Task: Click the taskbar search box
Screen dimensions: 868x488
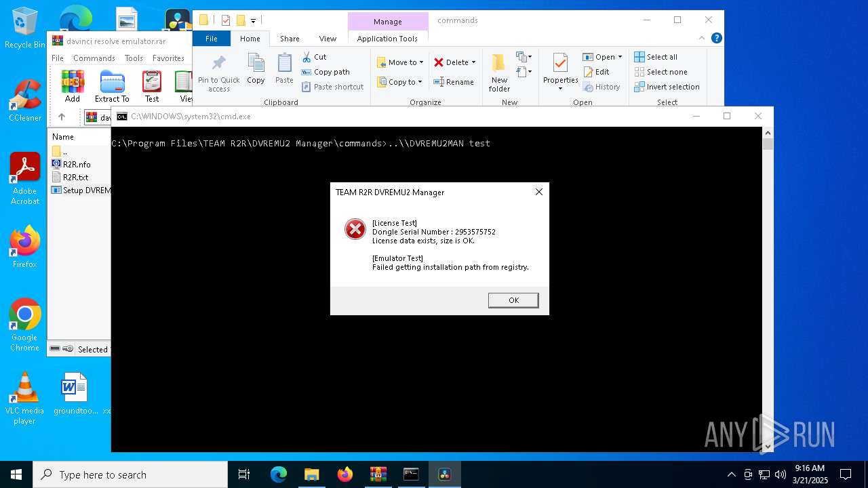Action: click(x=130, y=474)
